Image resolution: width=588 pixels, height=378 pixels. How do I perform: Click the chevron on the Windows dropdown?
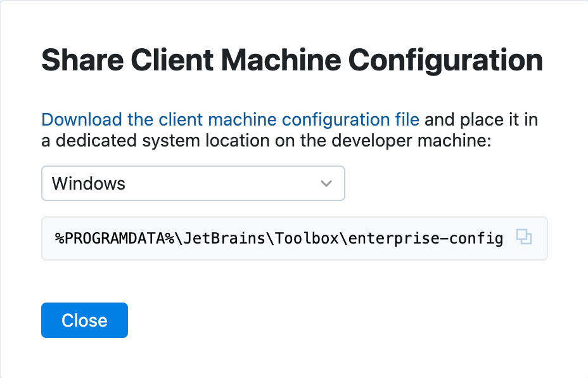point(326,183)
